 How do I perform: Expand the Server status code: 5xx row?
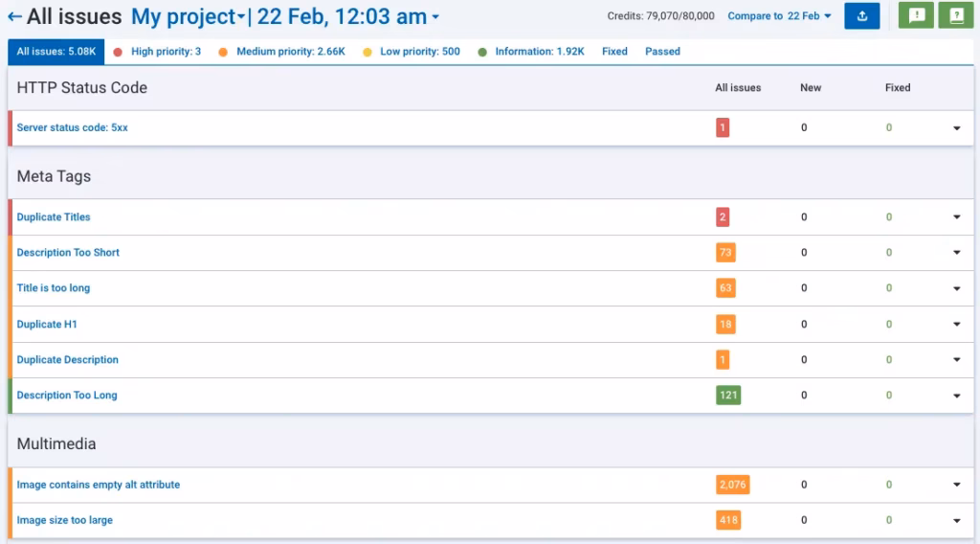[x=956, y=128]
